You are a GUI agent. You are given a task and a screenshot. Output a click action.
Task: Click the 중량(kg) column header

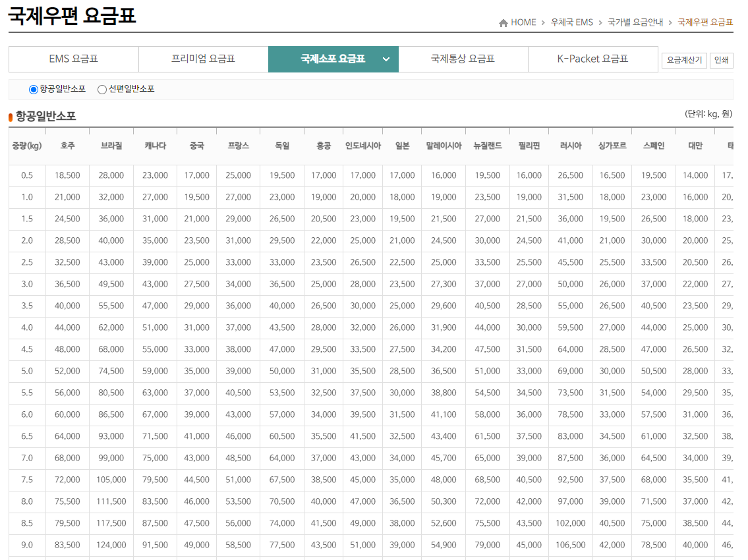pyautogui.click(x=27, y=146)
